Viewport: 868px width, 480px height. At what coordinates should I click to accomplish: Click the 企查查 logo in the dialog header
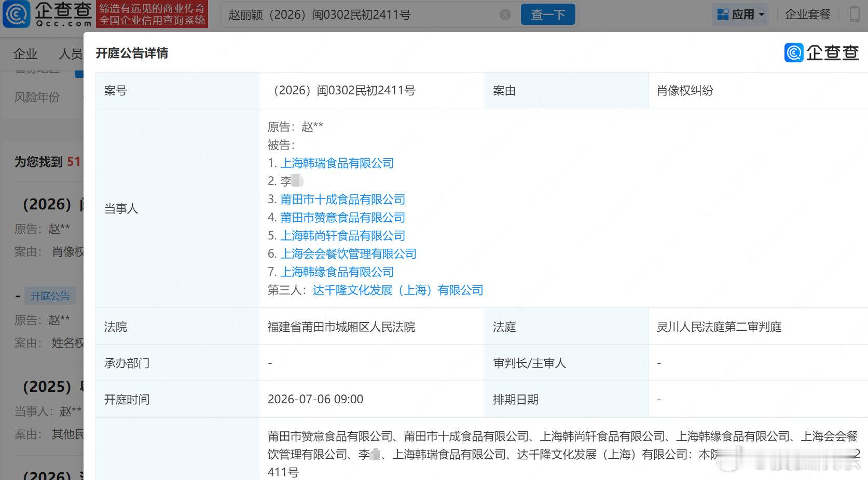tap(822, 53)
